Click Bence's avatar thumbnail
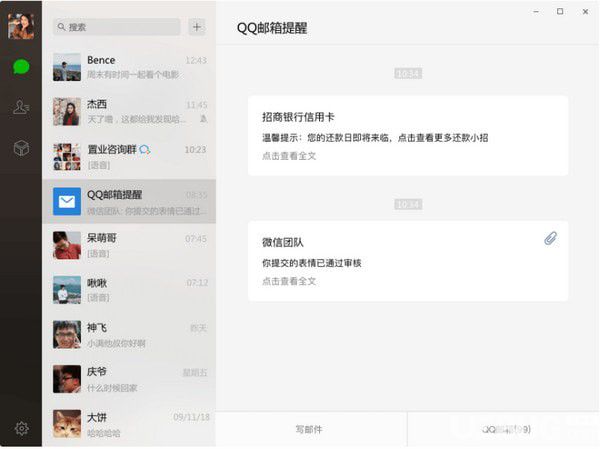 point(67,67)
